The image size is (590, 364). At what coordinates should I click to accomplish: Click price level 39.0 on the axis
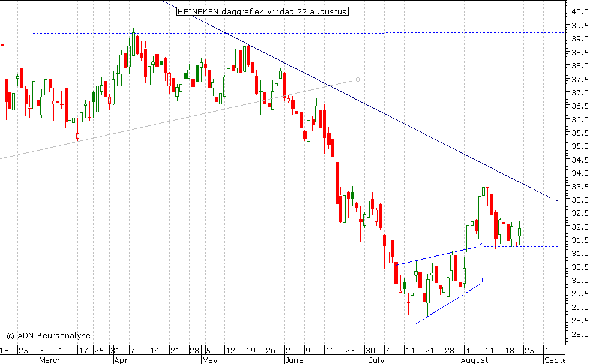pos(580,39)
